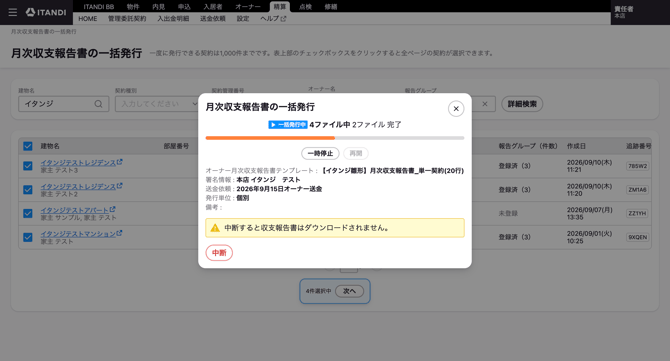Uncheck イタンジテストレジデンス 家主 テスト2 row checkbox
This screenshot has height=361, width=670.
pos(28,190)
